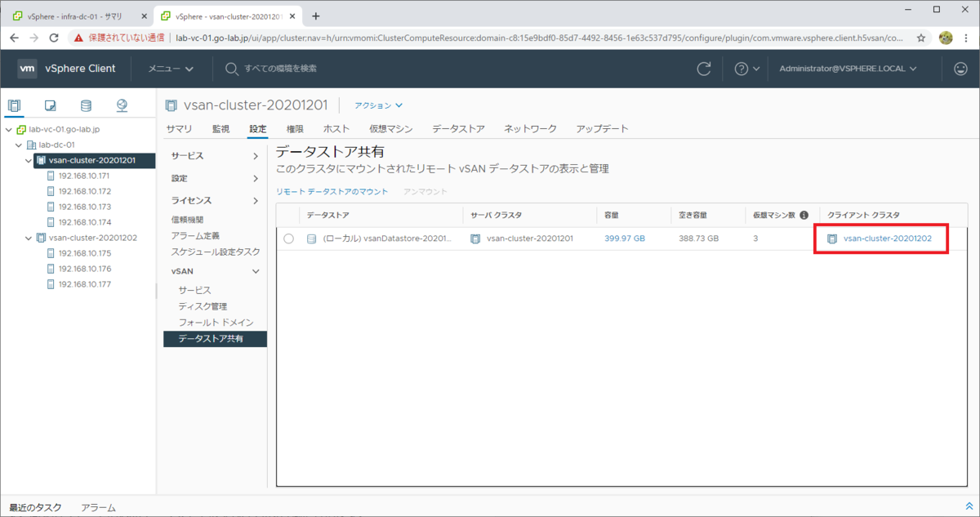Expand the bottom recent tasks panel

coord(969,506)
